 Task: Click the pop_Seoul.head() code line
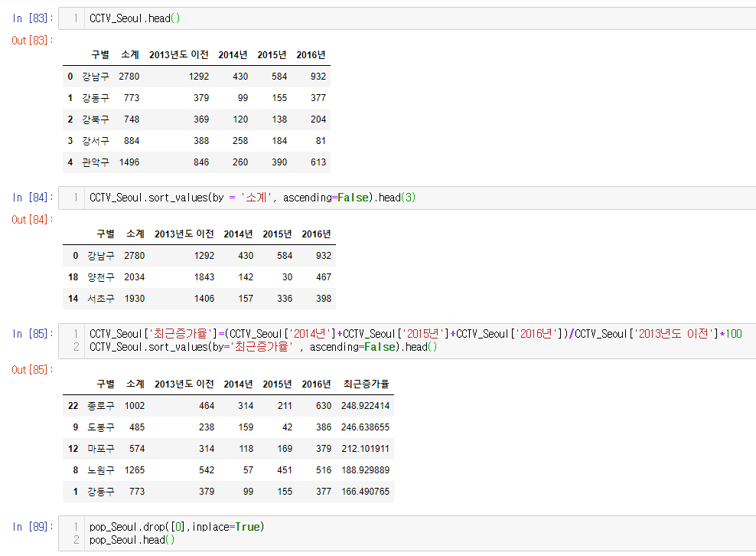(132, 540)
